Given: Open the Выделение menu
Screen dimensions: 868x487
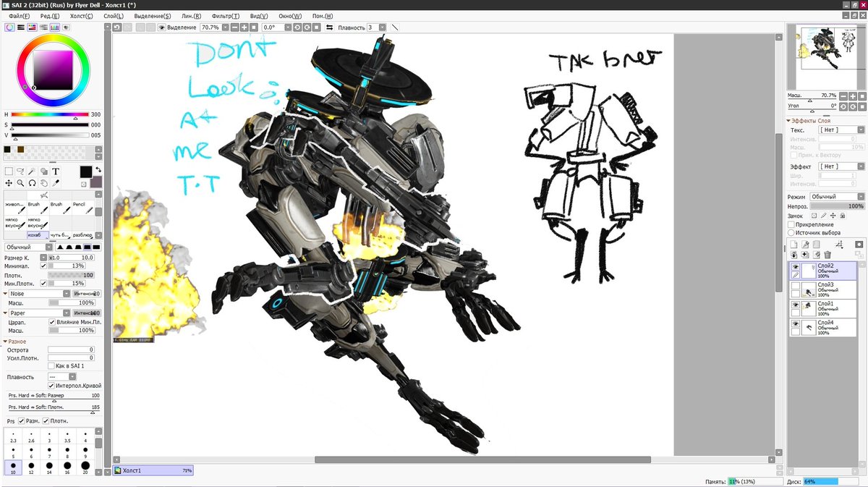Looking at the screenshot, I should [x=153, y=16].
